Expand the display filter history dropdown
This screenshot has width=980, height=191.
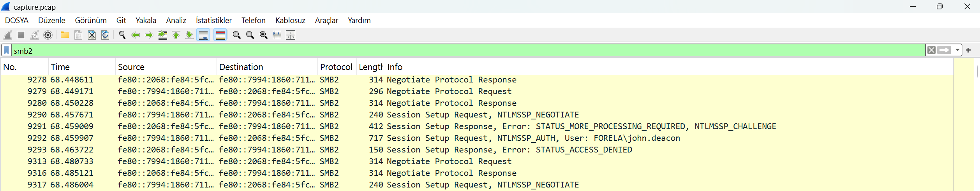coord(957,50)
